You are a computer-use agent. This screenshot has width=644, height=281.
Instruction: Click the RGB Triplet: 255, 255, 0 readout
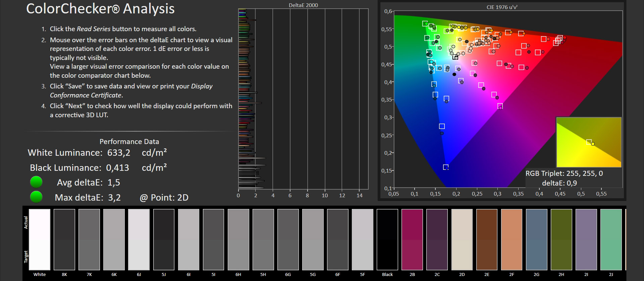pyautogui.click(x=564, y=173)
